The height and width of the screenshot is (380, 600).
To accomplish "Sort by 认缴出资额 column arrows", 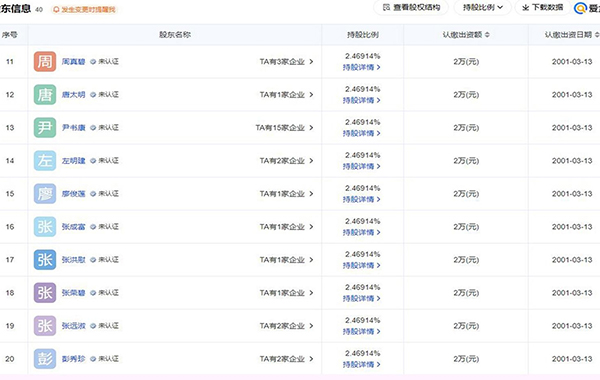I will [x=487, y=35].
